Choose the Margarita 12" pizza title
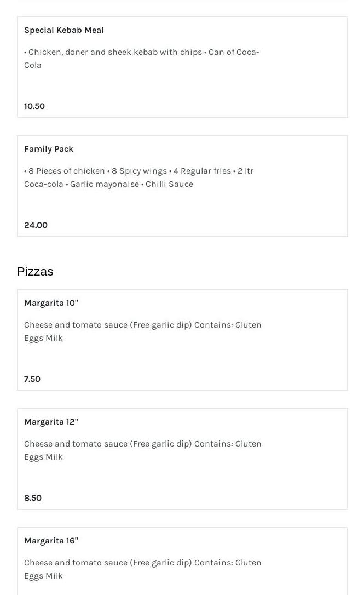The image size is (364, 595). pos(51,422)
